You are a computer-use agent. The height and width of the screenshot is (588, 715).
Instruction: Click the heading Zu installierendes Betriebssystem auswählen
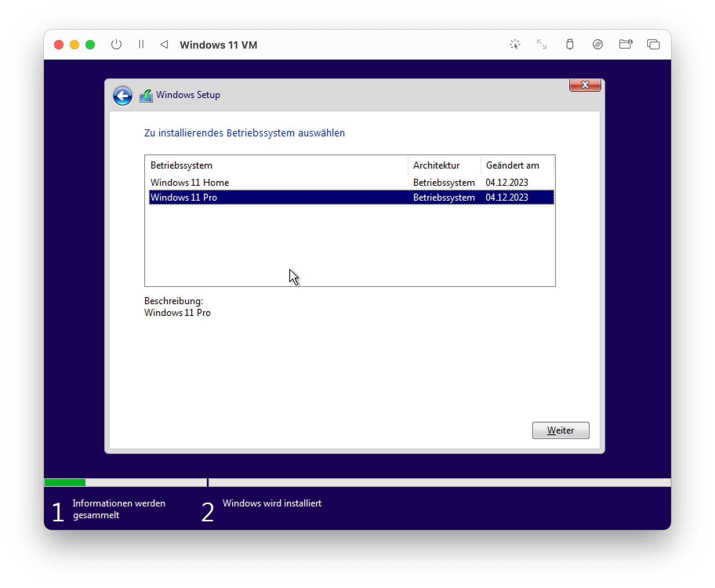point(245,133)
